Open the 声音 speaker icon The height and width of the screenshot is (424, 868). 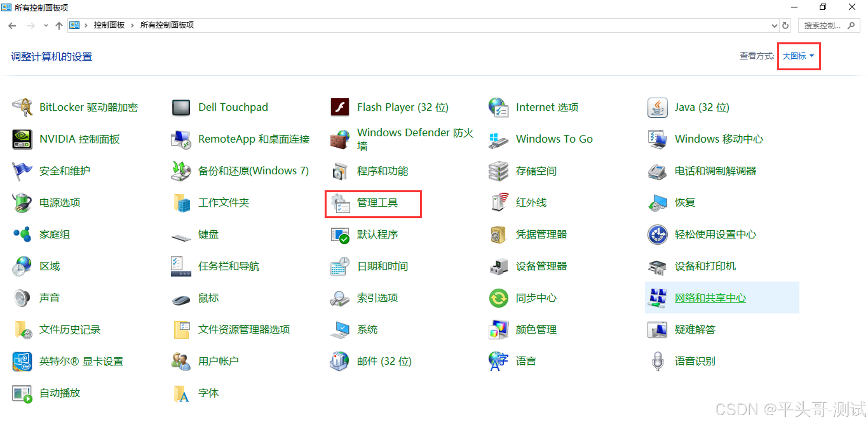22,298
